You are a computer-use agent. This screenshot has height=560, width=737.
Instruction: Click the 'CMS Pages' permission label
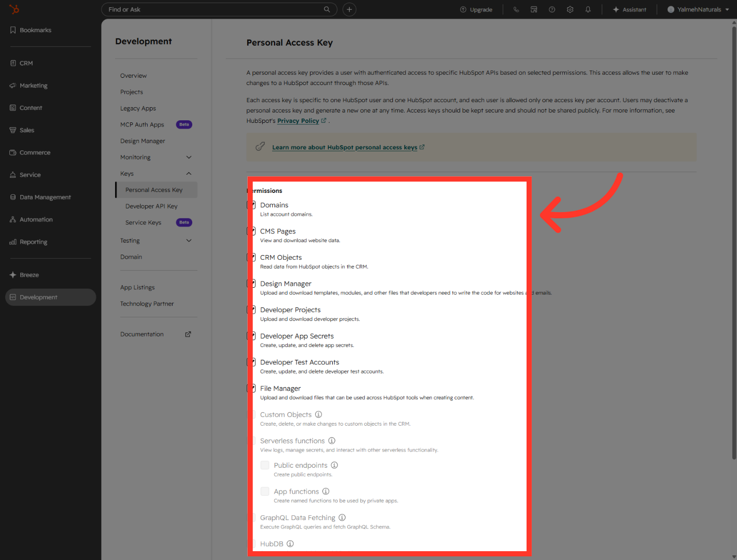[278, 231]
